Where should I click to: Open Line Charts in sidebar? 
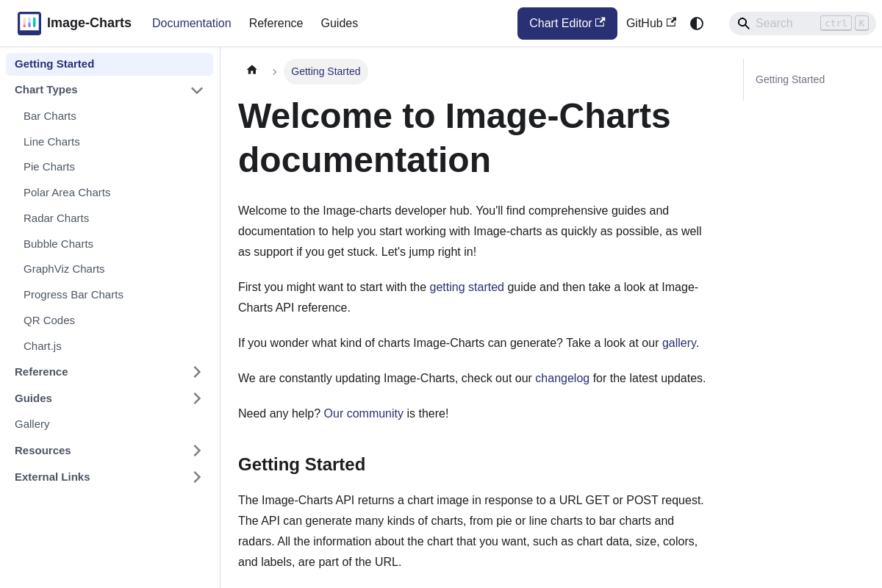(51, 142)
